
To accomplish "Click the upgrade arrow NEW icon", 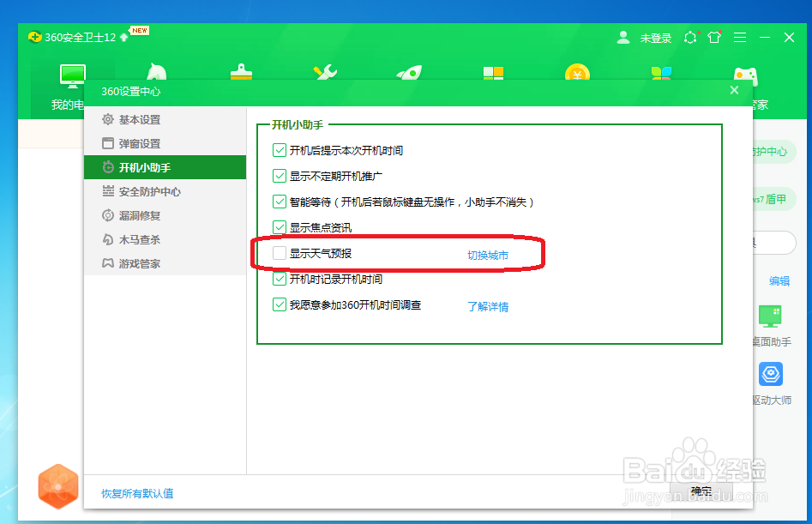I will 123,37.
